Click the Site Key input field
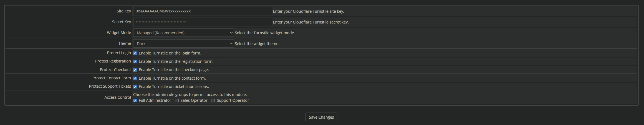 tap(202, 11)
